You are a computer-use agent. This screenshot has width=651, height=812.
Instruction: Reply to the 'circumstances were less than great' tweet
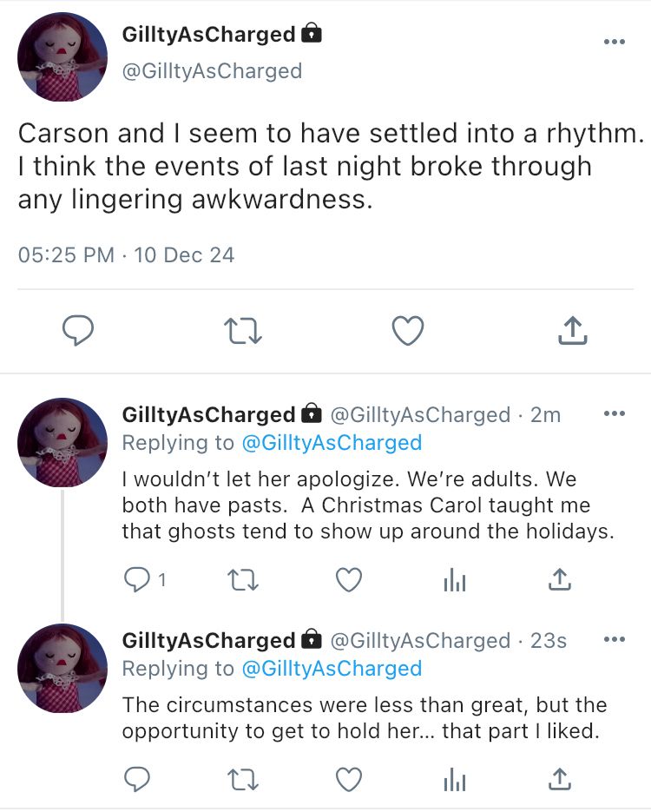tap(137, 779)
